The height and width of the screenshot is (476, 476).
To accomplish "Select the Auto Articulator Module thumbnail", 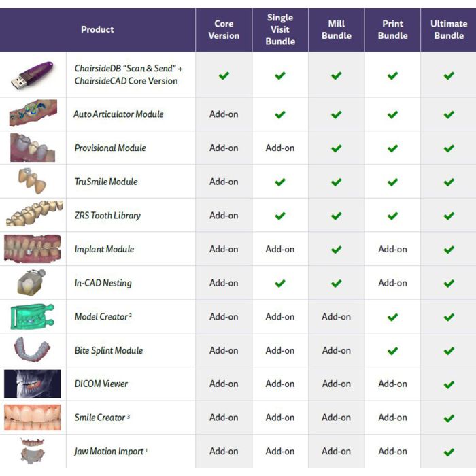I will point(33,113).
